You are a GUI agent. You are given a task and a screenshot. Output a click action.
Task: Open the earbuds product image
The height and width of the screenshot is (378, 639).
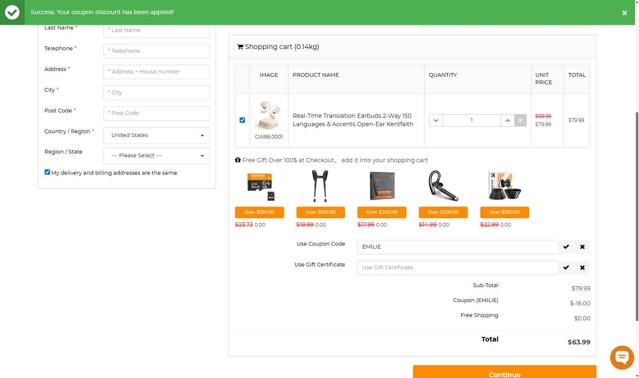pos(269,115)
